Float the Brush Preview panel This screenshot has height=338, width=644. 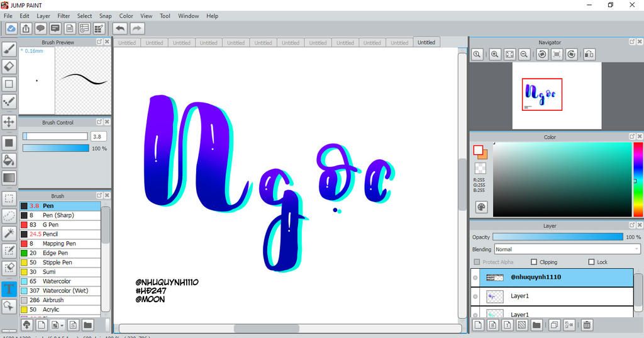pos(99,42)
